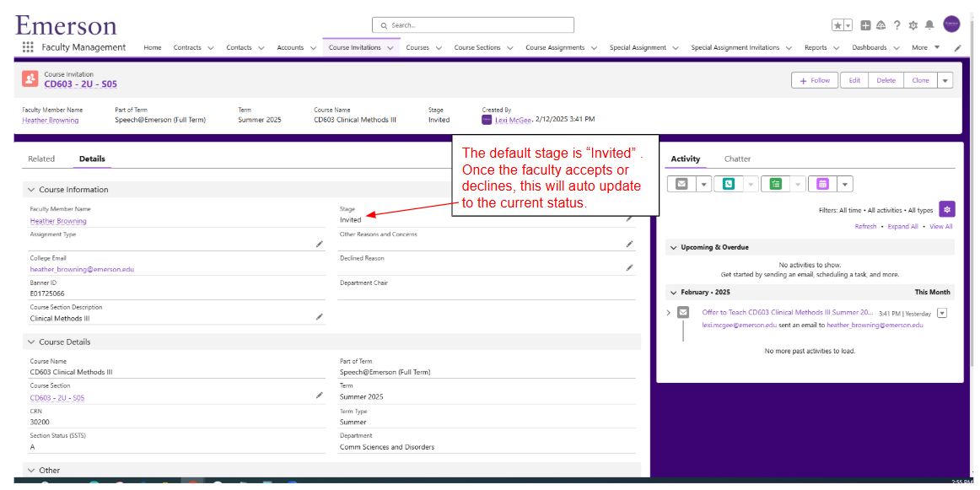Open the App Launcher dots icon
980x490 pixels.
tap(28, 47)
